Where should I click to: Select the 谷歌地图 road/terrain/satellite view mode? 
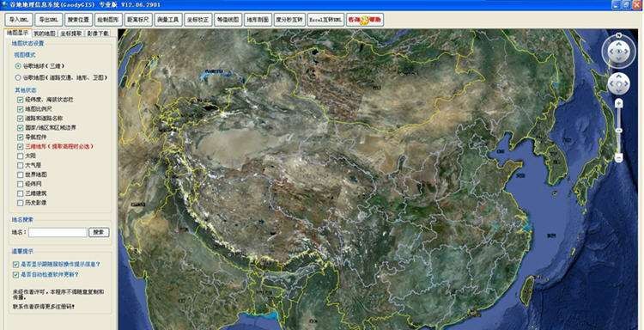coord(18,77)
